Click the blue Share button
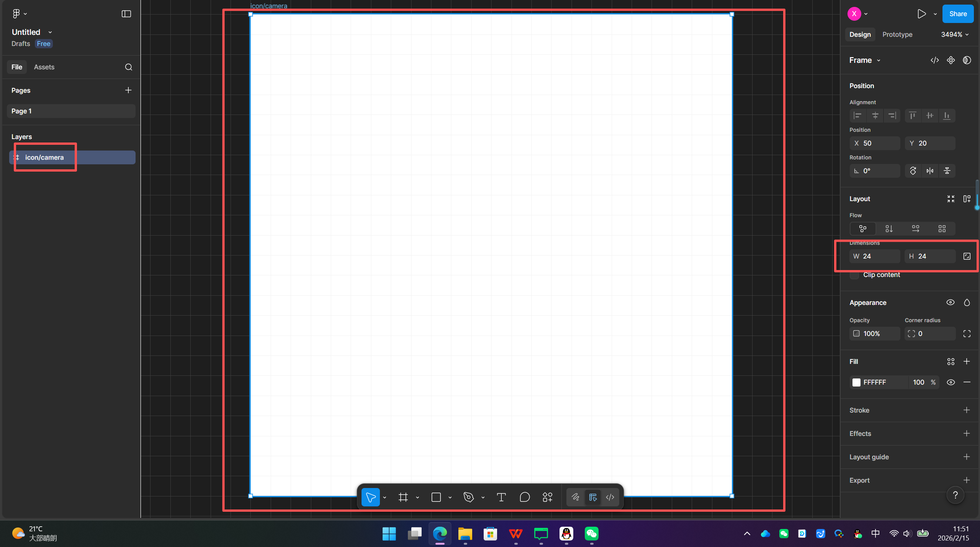The width and height of the screenshot is (980, 547). tap(958, 14)
